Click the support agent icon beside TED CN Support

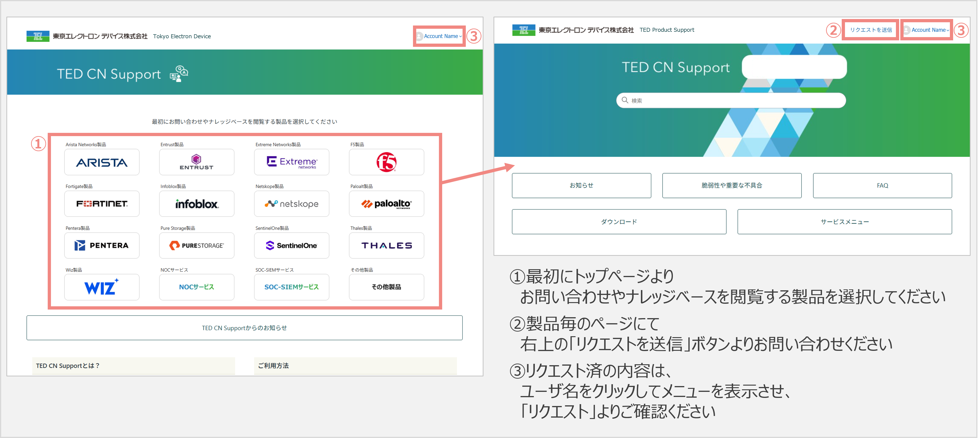tap(179, 74)
